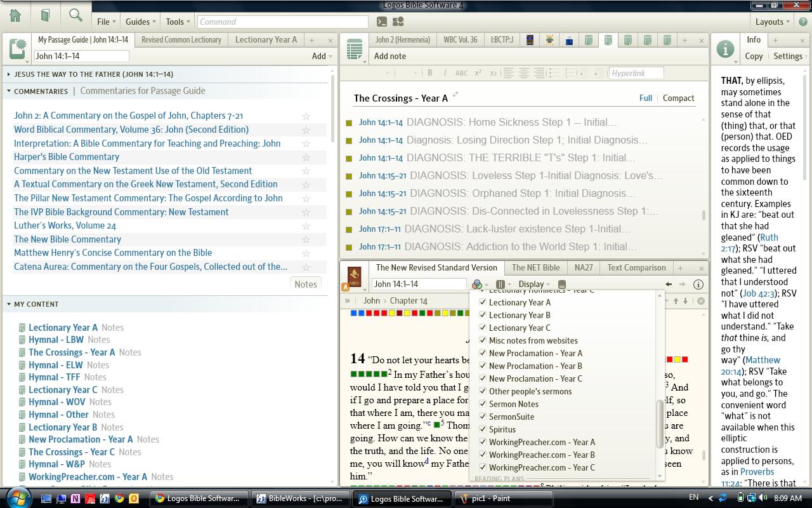Go back with the Bible panel's left arrow
Viewport: 812px width, 508px height.
tap(669, 284)
